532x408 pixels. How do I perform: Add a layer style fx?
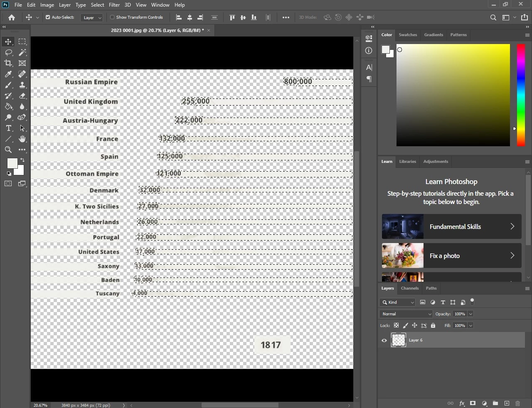coord(462,403)
